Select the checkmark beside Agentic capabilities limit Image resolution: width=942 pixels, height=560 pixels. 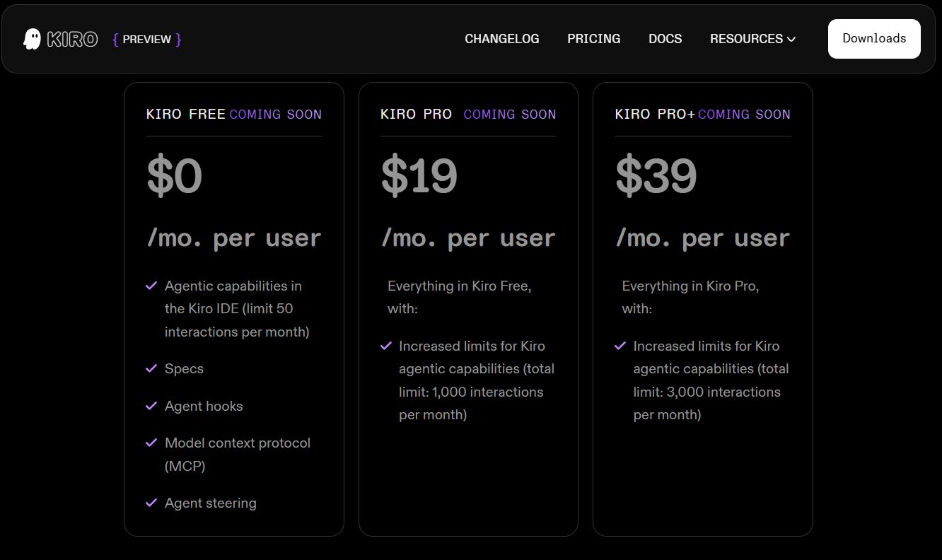tap(151, 286)
